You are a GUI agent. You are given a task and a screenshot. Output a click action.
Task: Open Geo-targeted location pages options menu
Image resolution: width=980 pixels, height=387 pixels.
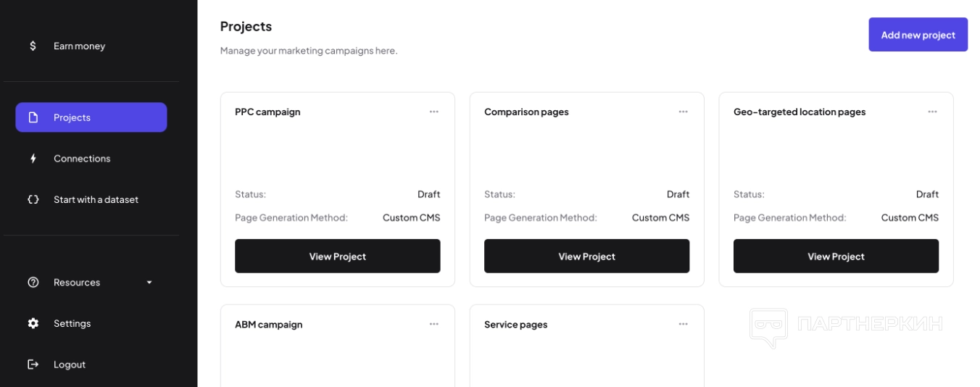coord(932,112)
